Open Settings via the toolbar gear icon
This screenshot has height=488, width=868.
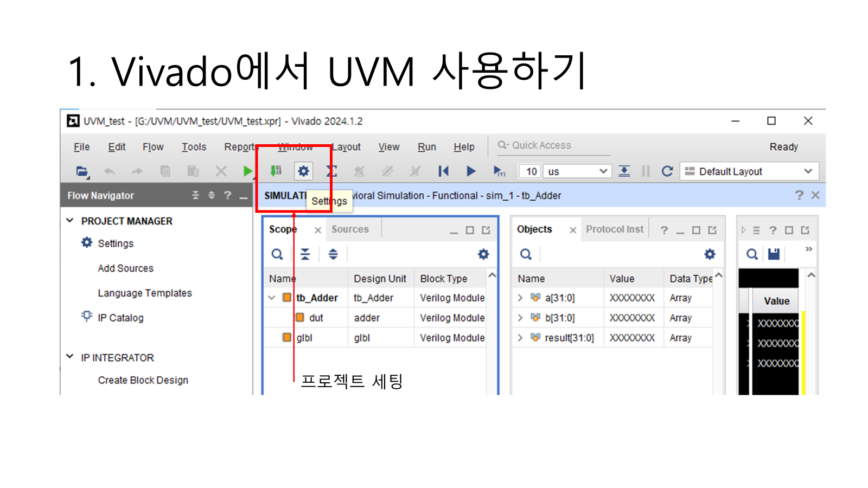pos(303,171)
